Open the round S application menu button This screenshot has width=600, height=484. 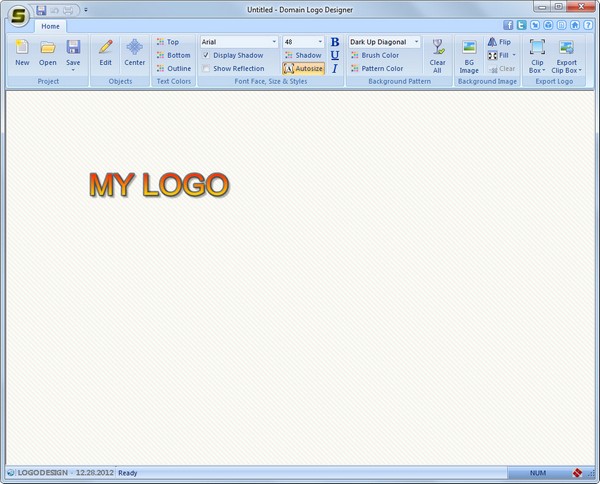(18, 16)
